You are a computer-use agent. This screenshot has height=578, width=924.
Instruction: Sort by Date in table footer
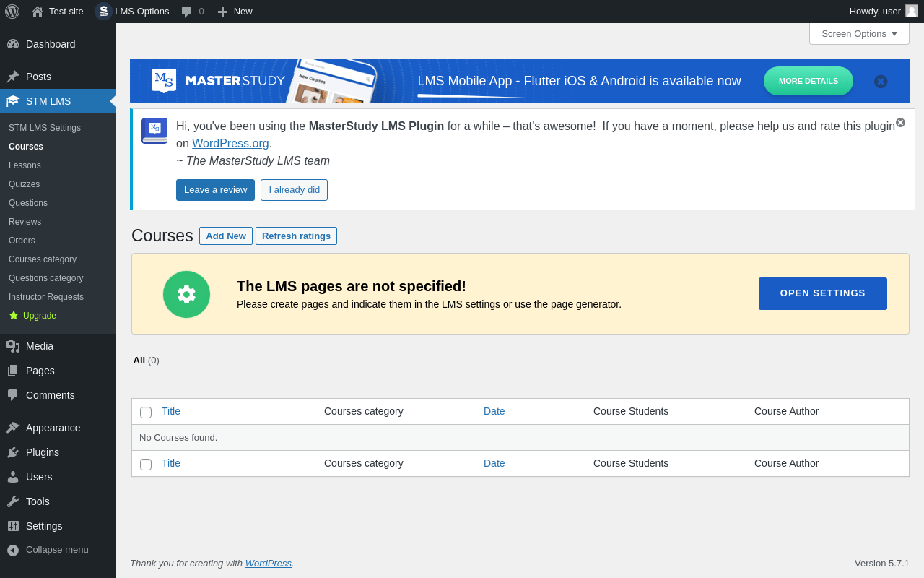(x=494, y=463)
